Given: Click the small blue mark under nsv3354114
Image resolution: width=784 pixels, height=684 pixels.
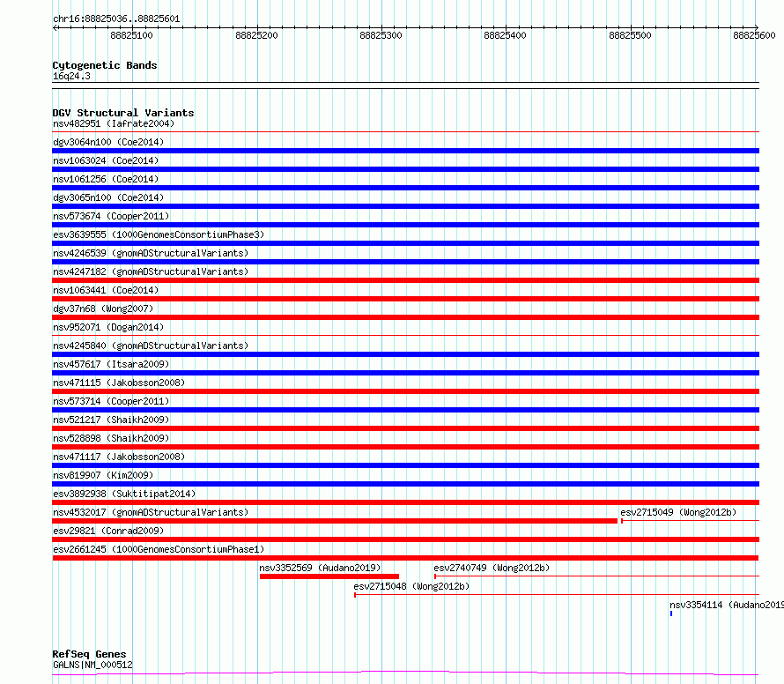Looking at the screenshot, I should 671,613.
